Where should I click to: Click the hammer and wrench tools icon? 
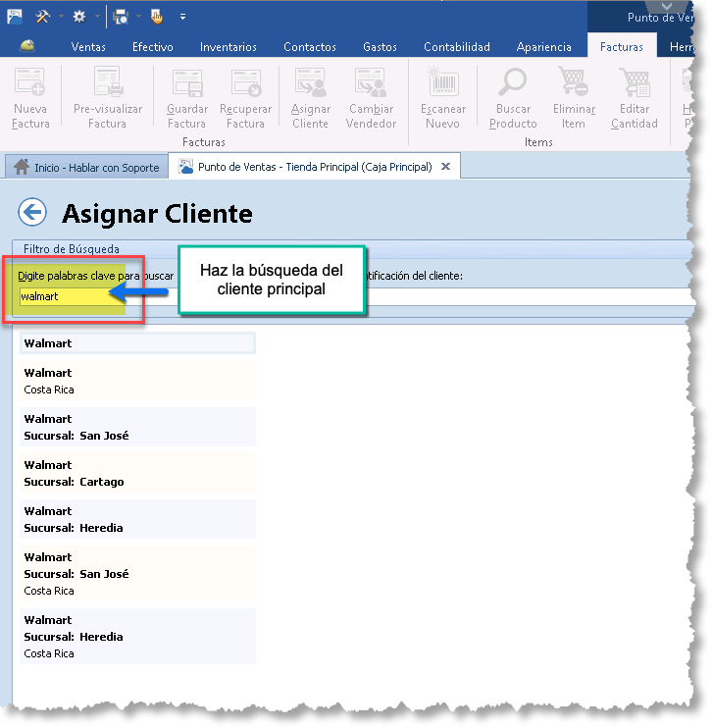(x=42, y=17)
